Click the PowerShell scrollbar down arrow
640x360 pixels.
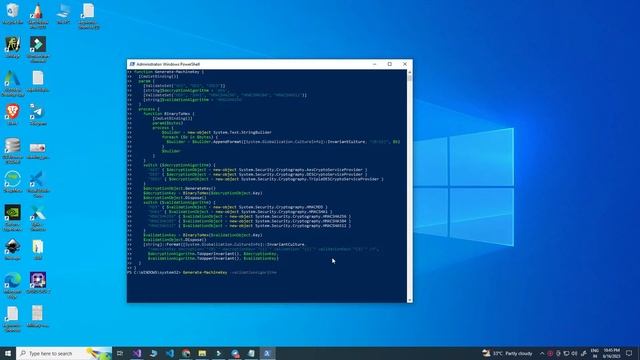coord(409,300)
